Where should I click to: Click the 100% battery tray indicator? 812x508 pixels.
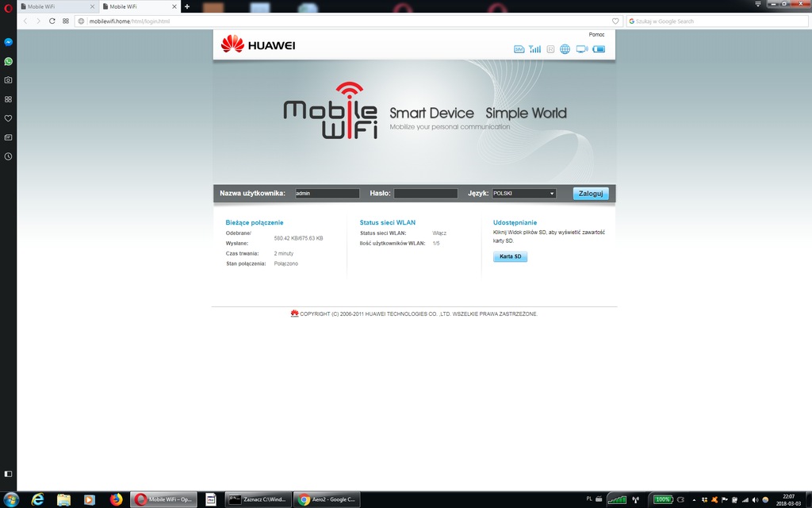coord(663,500)
